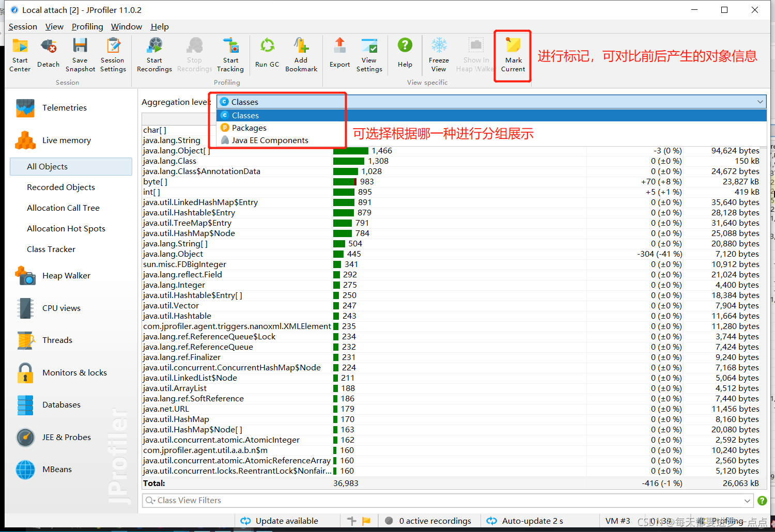This screenshot has height=532, width=775.
Task: Select Recorded Objects view
Action: 61,187
